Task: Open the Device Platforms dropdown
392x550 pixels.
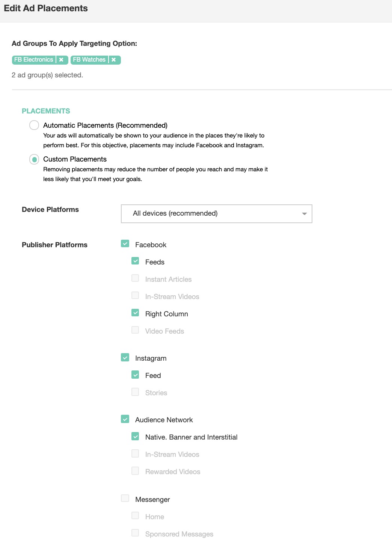Action: 216,214
